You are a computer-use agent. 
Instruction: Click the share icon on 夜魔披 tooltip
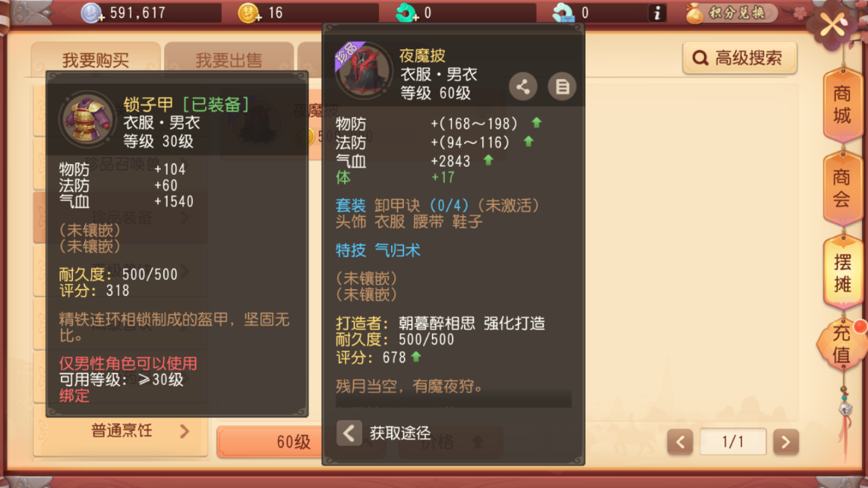pyautogui.click(x=522, y=87)
